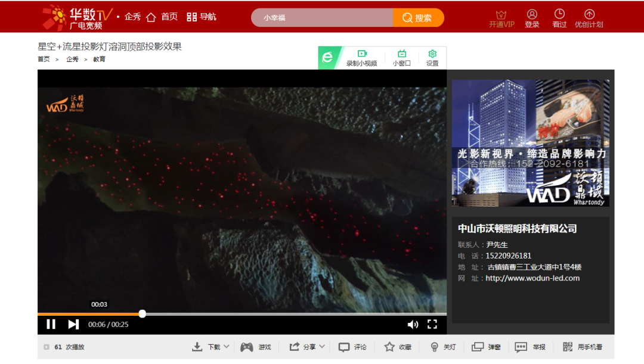Open 用手机看 QR code

click(567, 347)
